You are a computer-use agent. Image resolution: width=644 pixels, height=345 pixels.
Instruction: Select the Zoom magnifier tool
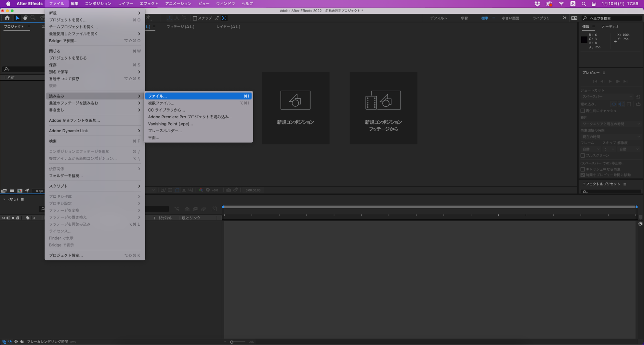(33, 18)
